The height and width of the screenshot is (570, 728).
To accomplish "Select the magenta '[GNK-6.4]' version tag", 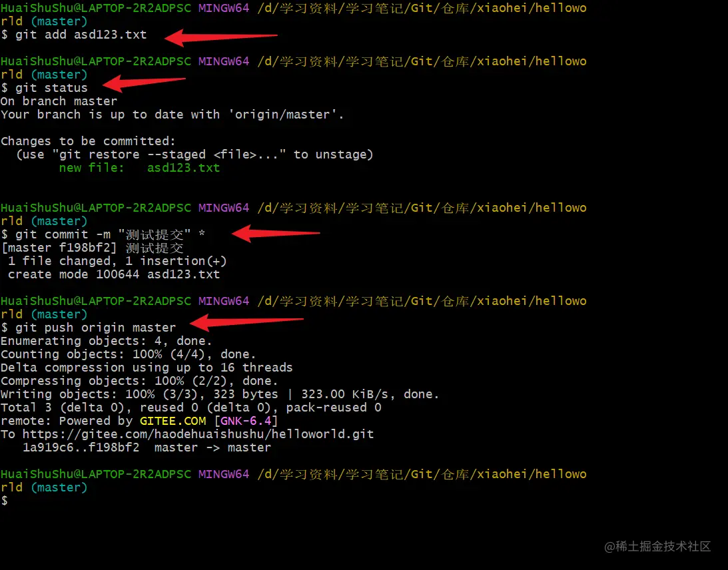I will 246,421.
